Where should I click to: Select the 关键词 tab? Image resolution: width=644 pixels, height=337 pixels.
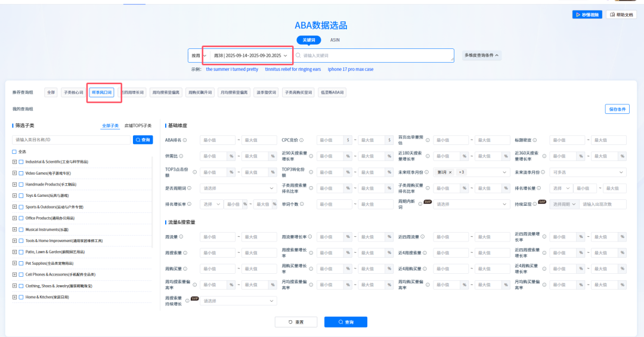(309, 40)
